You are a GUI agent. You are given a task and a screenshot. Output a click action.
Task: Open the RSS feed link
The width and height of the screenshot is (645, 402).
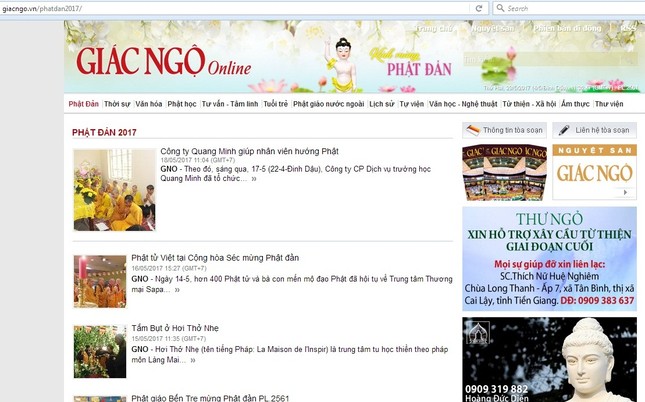[628, 28]
